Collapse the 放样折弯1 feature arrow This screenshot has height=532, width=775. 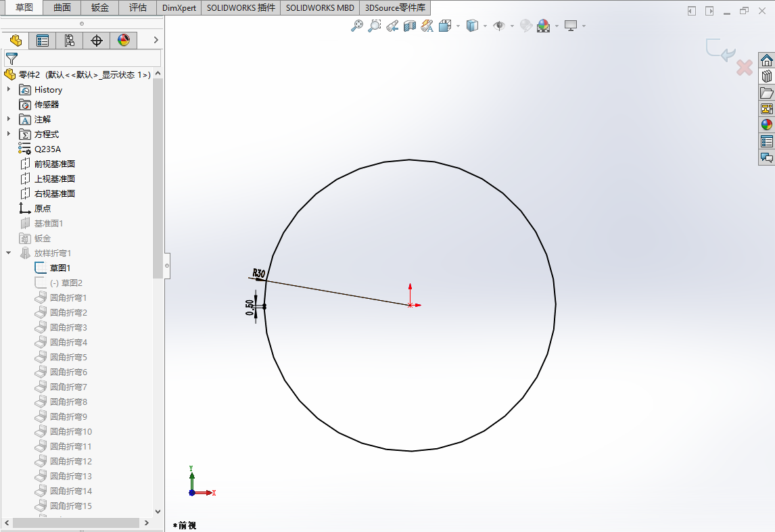point(8,253)
